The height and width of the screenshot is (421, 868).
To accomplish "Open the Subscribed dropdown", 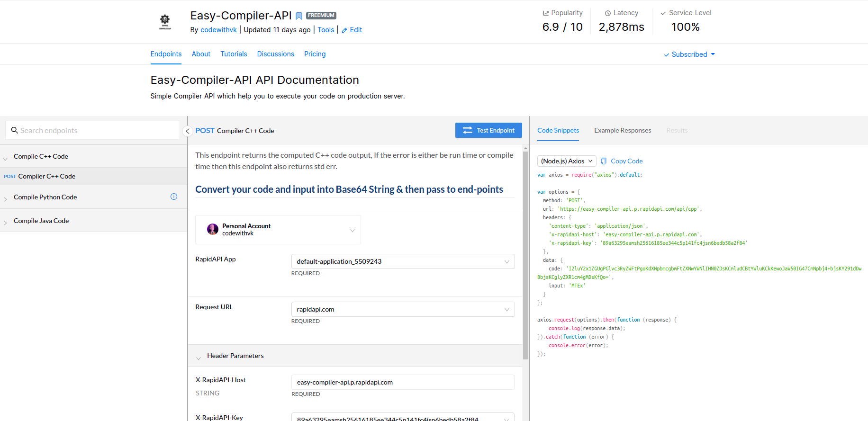I will coord(689,54).
